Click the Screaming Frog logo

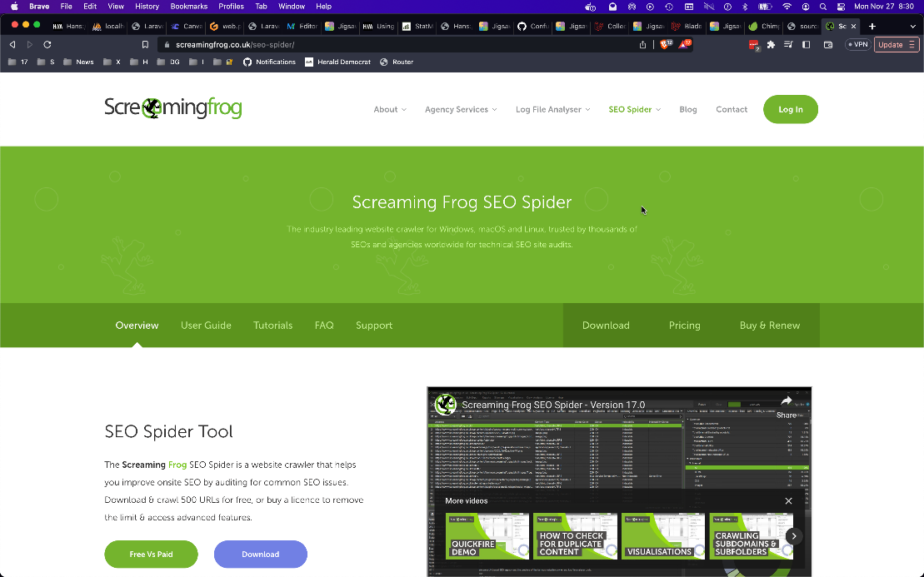[172, 108]
